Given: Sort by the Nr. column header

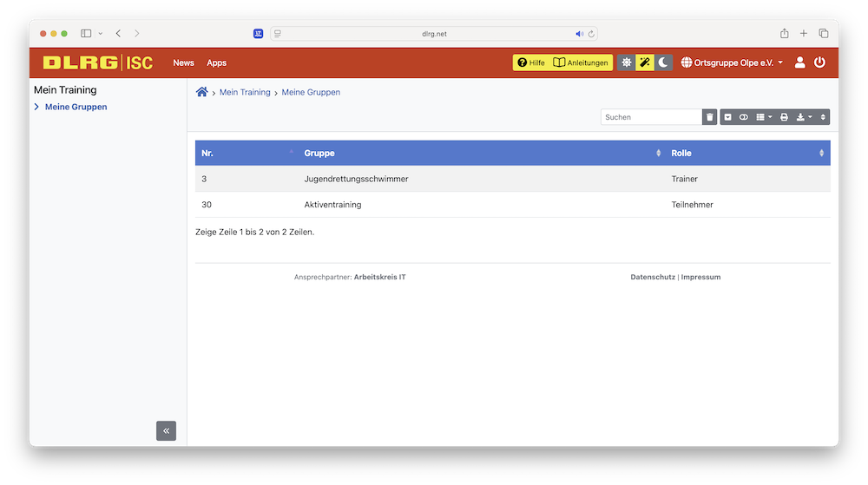Looking at the screenshot, I should [247, 154].
